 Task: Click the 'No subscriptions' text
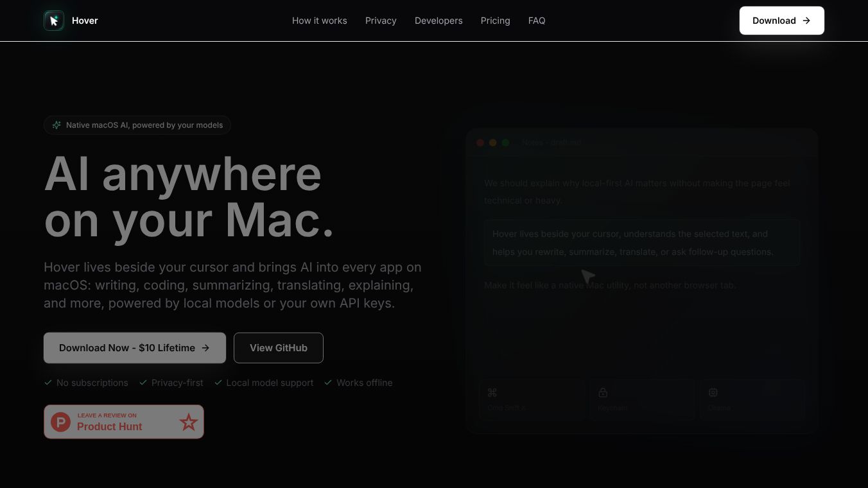click(92, 383)
